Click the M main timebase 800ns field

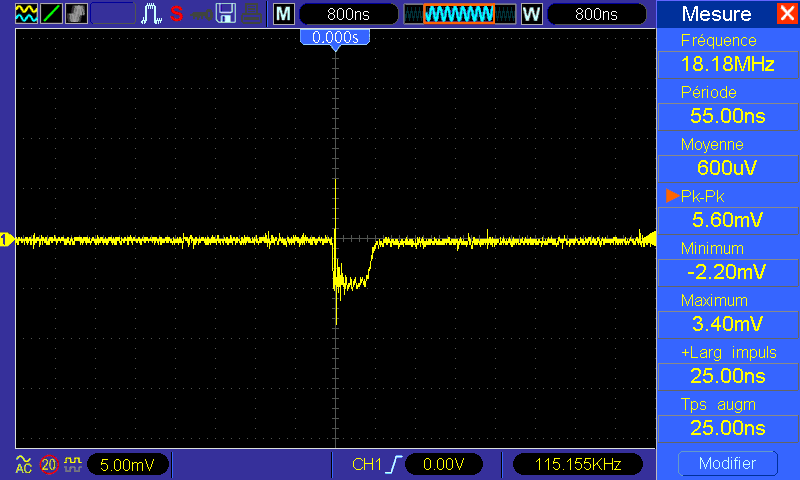click(x=346, y=14)
